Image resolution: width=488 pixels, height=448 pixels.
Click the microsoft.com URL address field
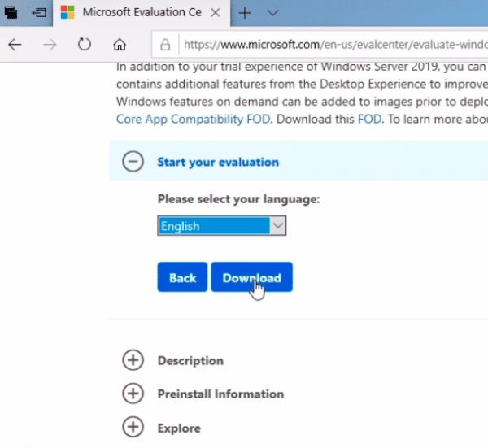click(333, 44)
